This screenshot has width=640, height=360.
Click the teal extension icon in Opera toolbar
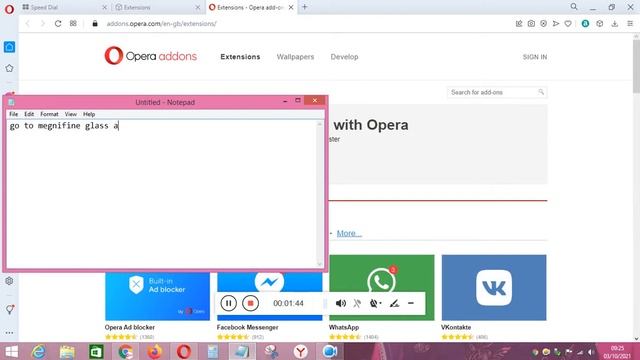(585, 24)
